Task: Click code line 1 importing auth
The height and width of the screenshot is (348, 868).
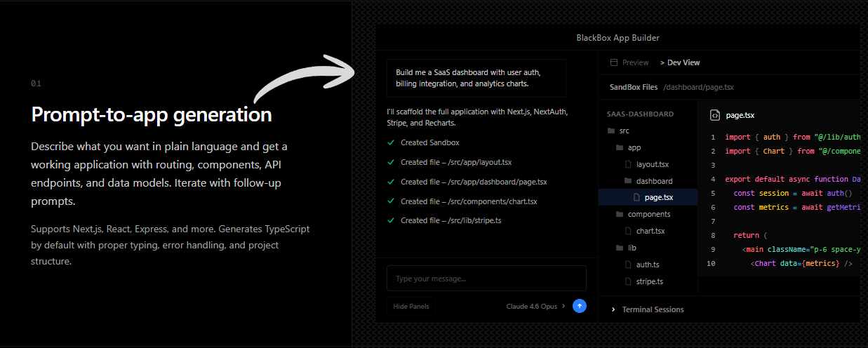Action: 792,138
